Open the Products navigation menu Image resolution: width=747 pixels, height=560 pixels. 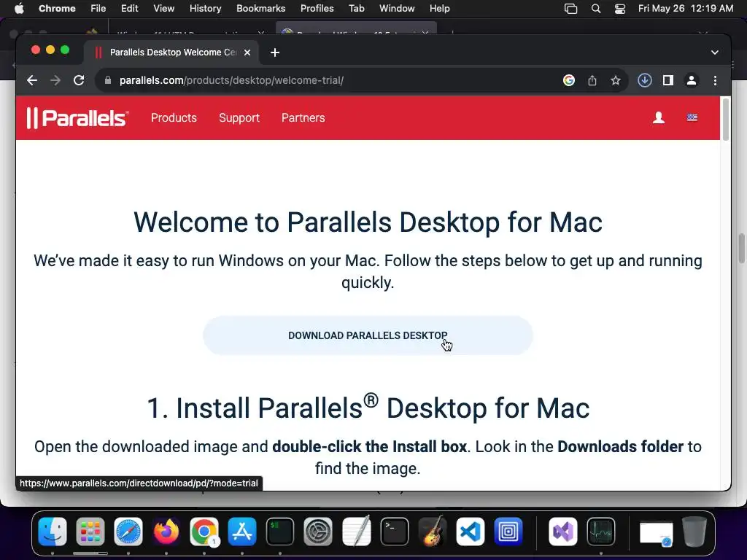[174, 117]
